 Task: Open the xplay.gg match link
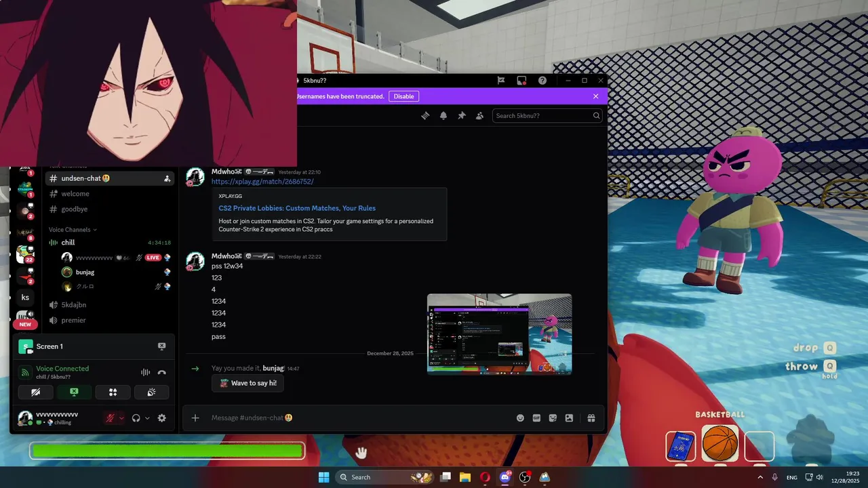coord(262,182)
